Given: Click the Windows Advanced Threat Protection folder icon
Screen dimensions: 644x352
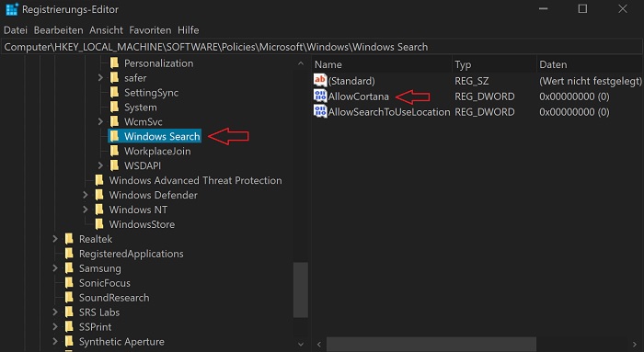Looking at the screenshot, I should pyautogui.click(x=99, y=180).
